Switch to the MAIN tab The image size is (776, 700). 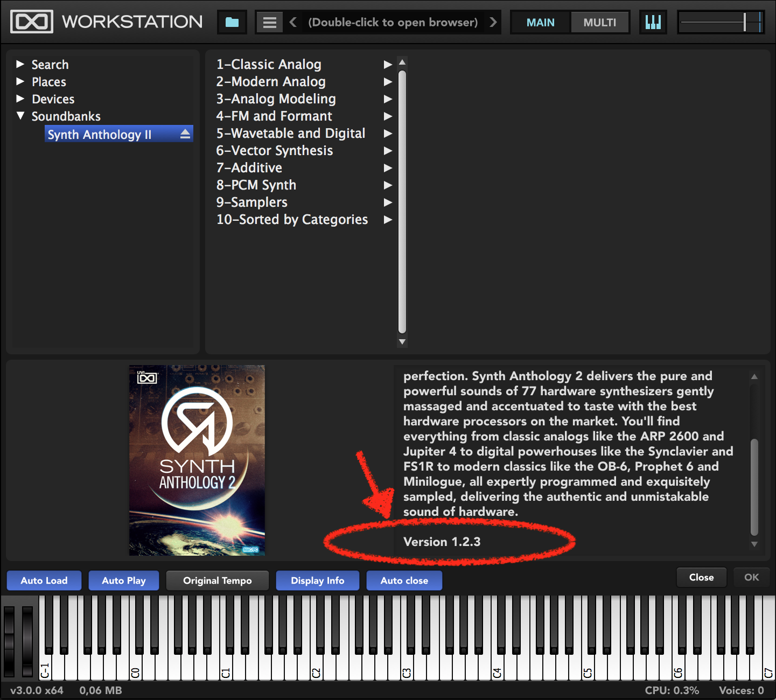(541, 23)
